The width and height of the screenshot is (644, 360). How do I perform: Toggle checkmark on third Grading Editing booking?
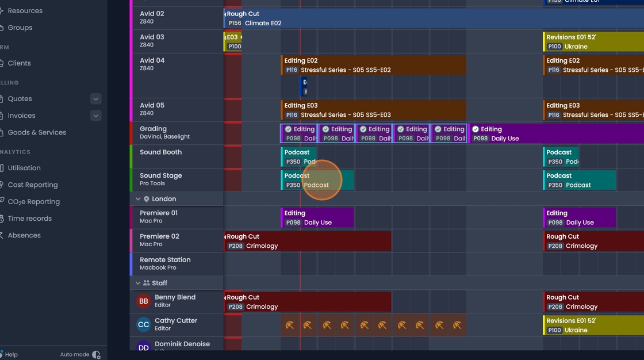pos(363,129)
